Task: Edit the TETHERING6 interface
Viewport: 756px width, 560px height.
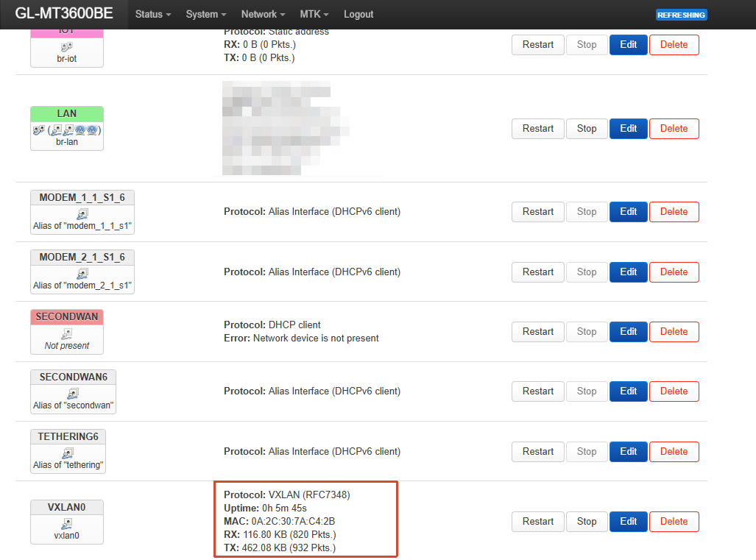Action: coord(628,452)
